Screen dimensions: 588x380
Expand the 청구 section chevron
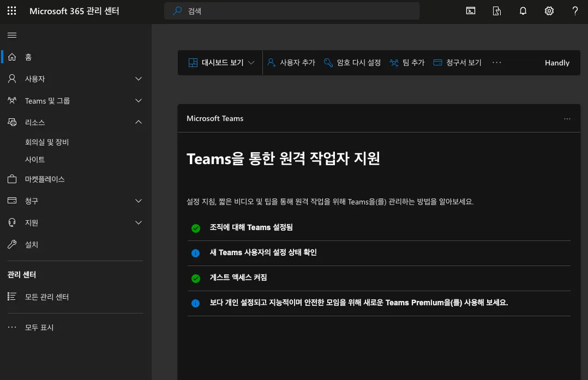pyautogui.click(x=139, y=201)
